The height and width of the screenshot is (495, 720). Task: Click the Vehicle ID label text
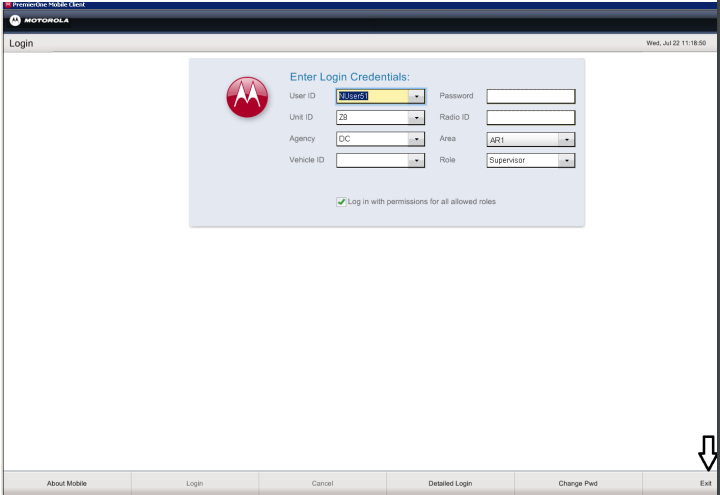coord(307,160)
